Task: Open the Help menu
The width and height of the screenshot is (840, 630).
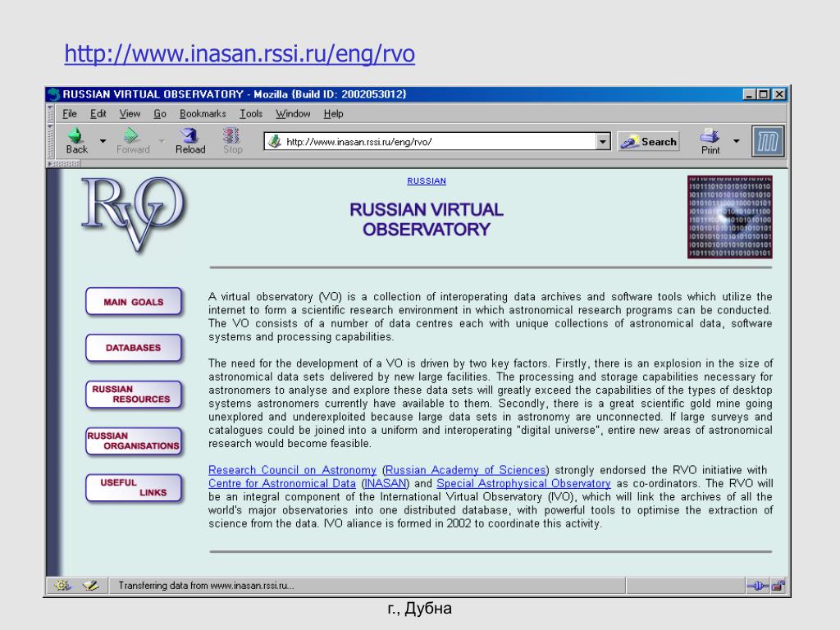Action: point(333,113)
